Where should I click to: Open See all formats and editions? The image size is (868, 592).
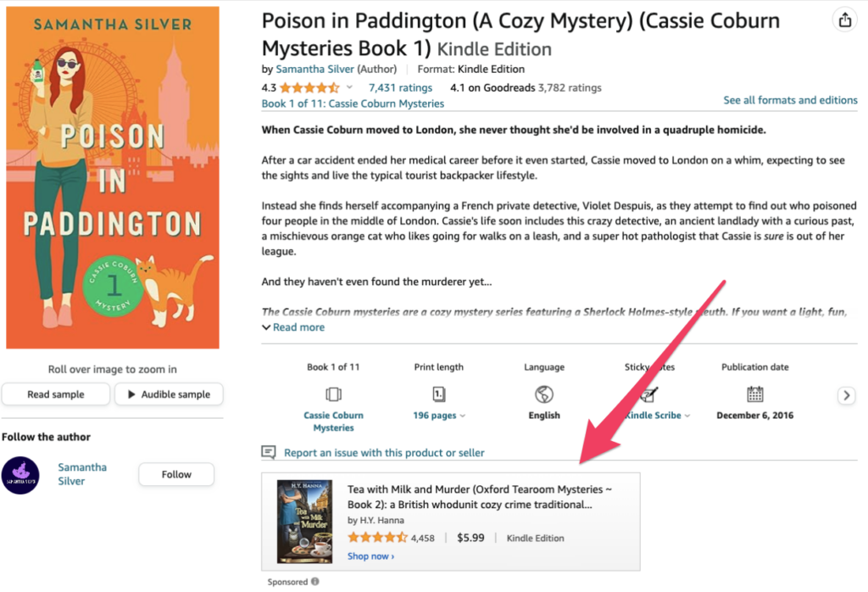[x=790, y=100]
